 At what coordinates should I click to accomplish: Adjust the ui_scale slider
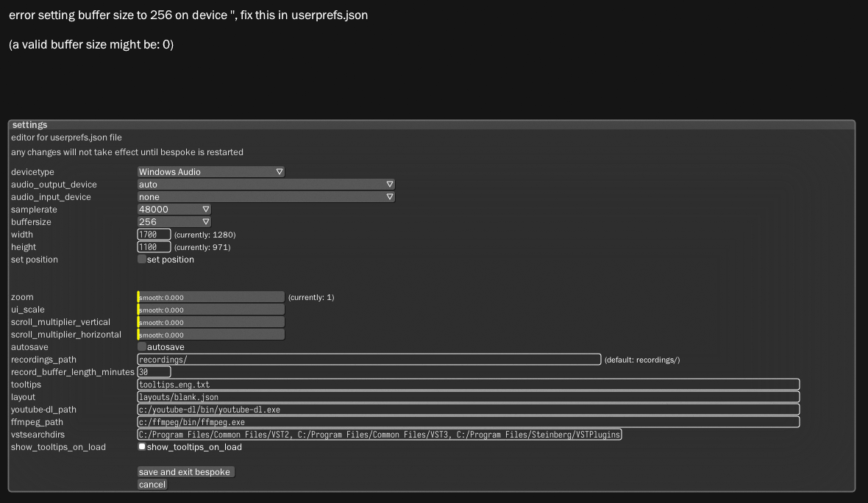pos(211,309)
